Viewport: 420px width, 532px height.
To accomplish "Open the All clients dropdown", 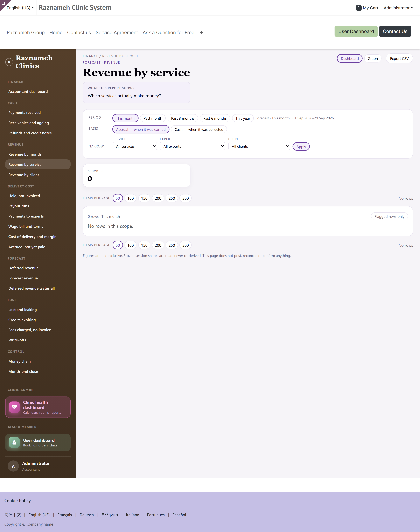I will (259, 146).
